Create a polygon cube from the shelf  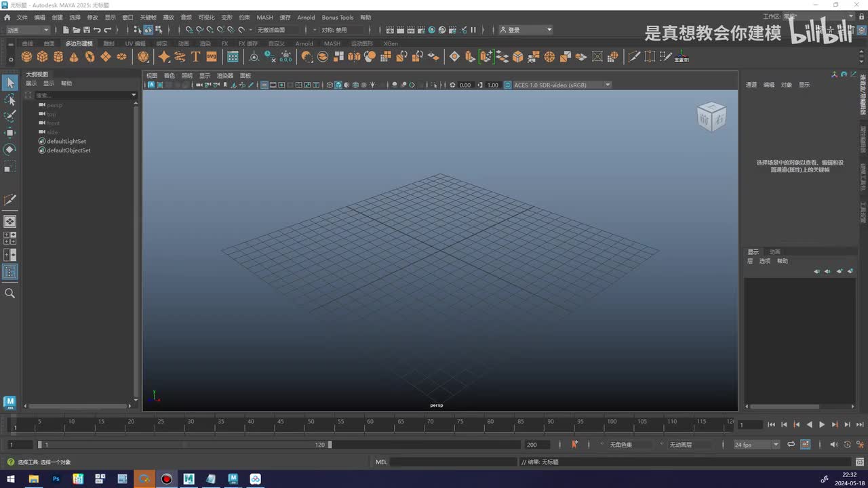(x=42, y=57)
